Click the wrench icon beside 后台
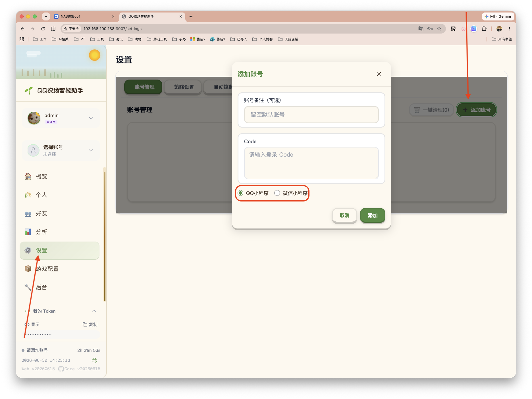This screenshot has width=532, height=399. coord(28,287)
